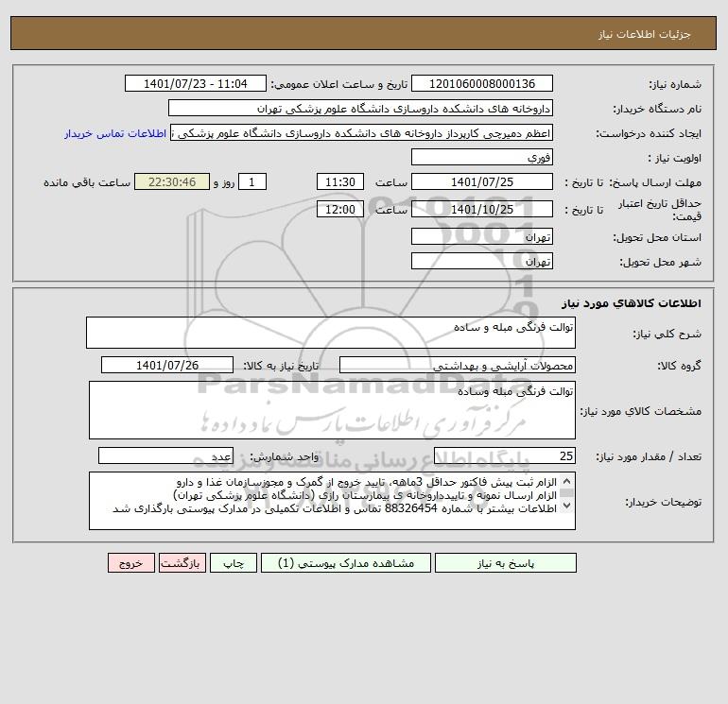Click the section title اطلاعات کالاهای مورد نیاز
Image resolution: width=728 pixels, height=704 pixels.
(x=632, y=303)
